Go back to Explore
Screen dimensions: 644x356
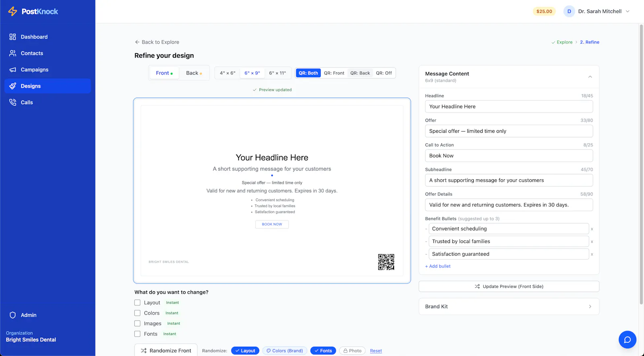[157, 42]
